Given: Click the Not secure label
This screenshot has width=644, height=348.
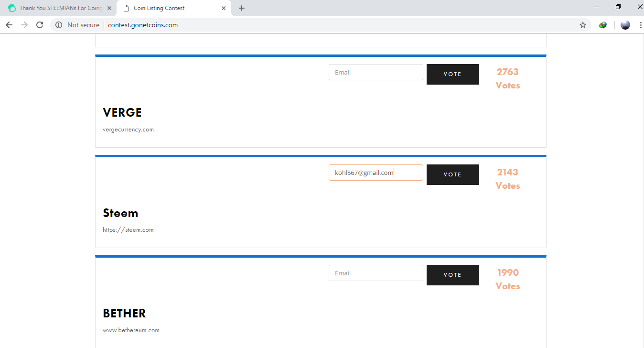Looking at the screenshot, I should pyautogui.click(x=84, y=25).
